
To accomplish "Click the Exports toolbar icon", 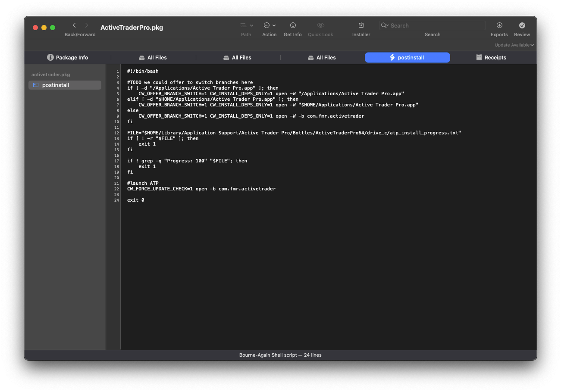I will tap(499, 25).
